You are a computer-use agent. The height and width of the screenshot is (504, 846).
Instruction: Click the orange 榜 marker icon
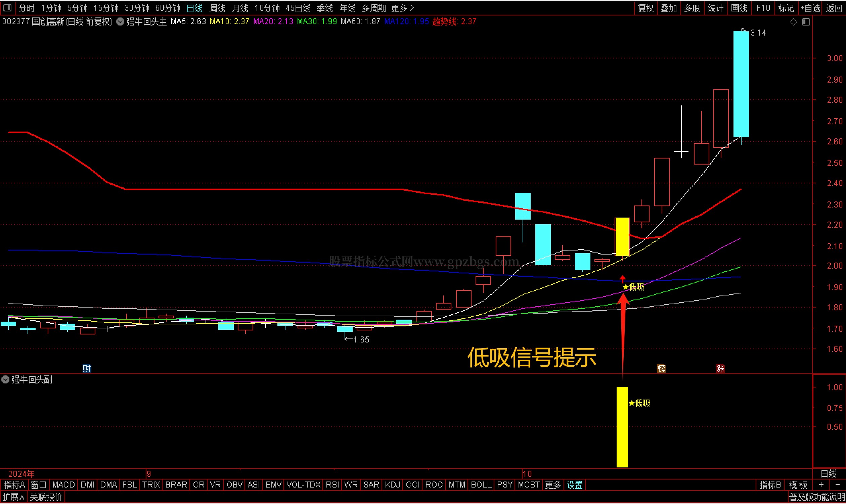click(x=661, y=368)
